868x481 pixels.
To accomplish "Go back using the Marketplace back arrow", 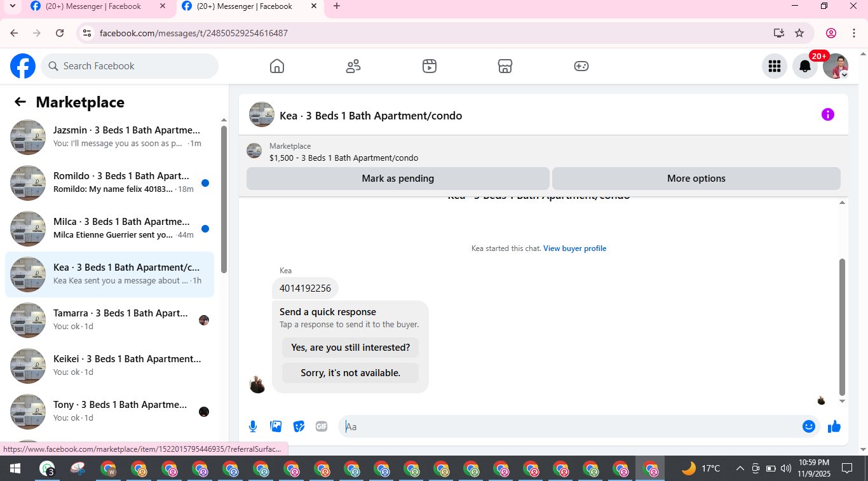I will point(20,102).
